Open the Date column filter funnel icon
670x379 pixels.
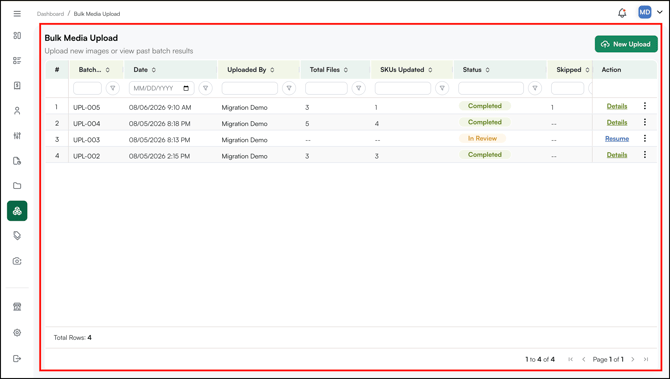pyautogui.click(x=206, y=88)
